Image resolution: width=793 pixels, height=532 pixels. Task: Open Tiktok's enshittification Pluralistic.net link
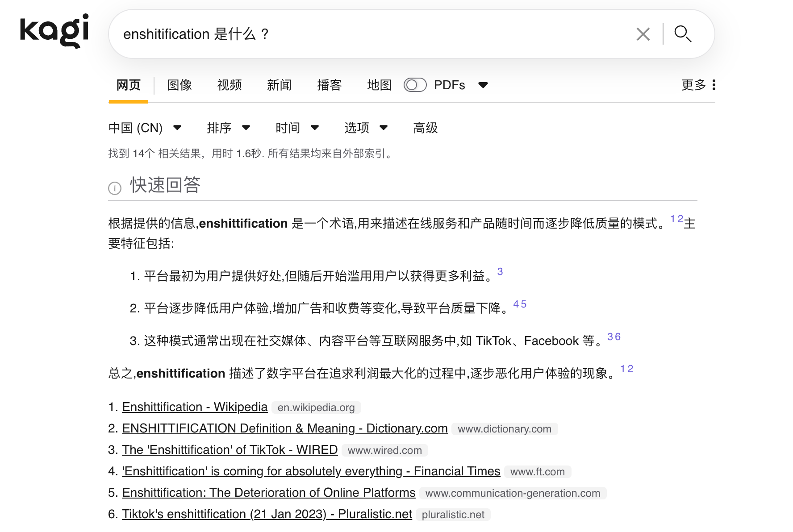coord(267,514)
